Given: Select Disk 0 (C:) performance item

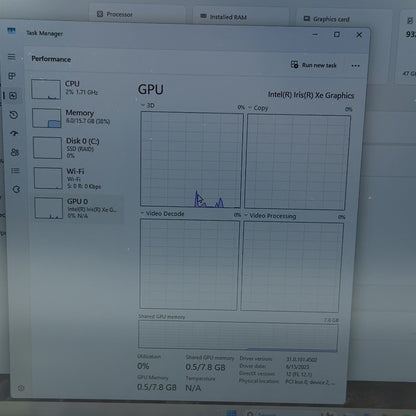Looking at the screenshot, I should pyautogui.click(x=78, y=147).
